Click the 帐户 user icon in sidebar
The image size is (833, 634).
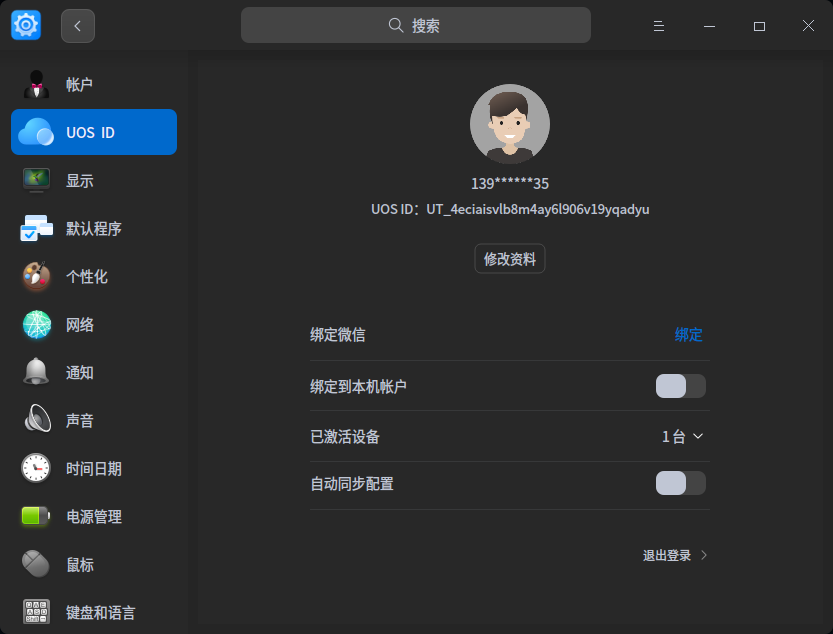[x=36, y=85]
